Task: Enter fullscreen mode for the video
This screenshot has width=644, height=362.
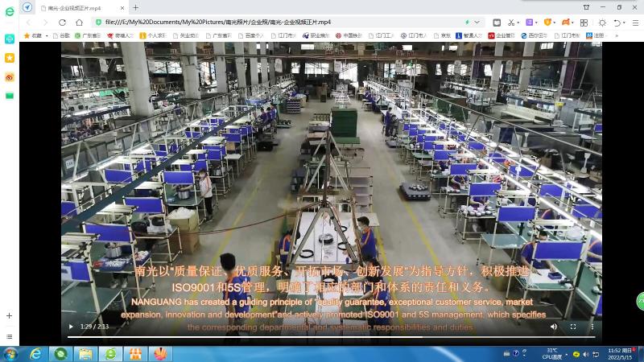Action: click(573, 327)
